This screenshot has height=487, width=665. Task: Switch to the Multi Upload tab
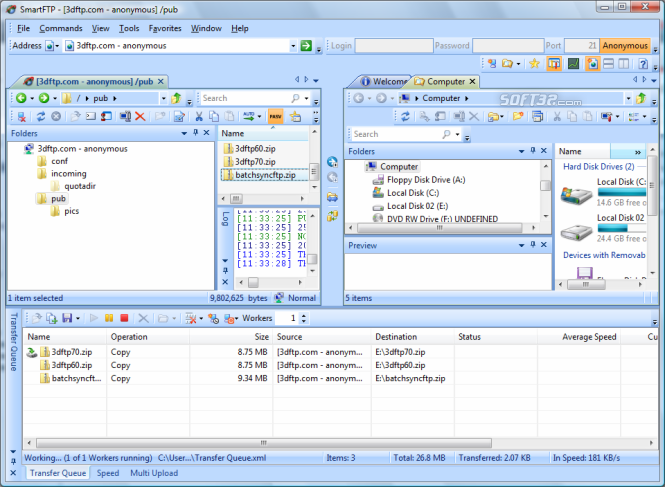154,473
